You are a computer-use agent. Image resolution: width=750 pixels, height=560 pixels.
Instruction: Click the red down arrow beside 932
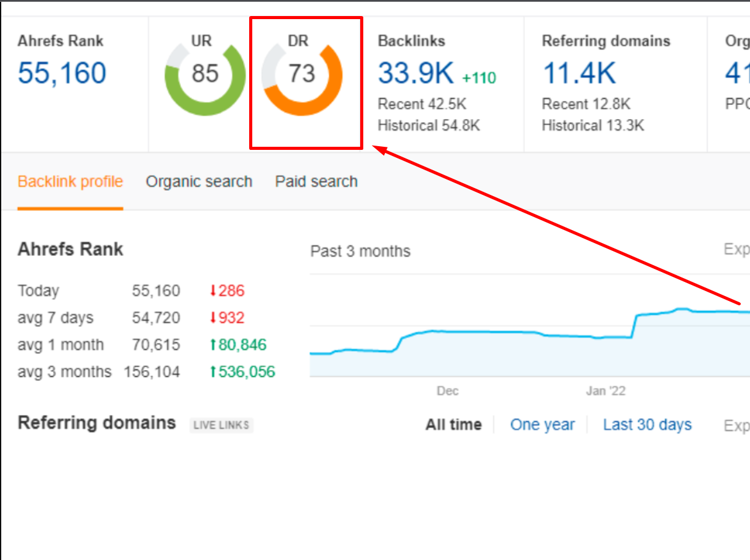point(212,318)
